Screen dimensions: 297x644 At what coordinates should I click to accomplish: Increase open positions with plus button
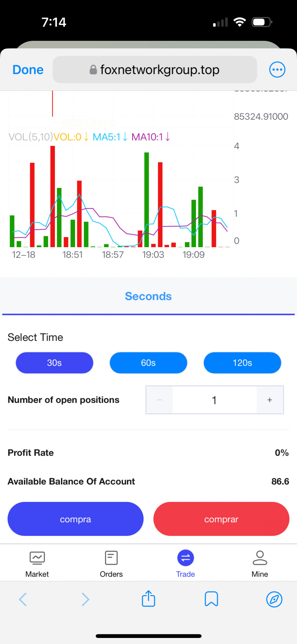(x=270, y=400)
